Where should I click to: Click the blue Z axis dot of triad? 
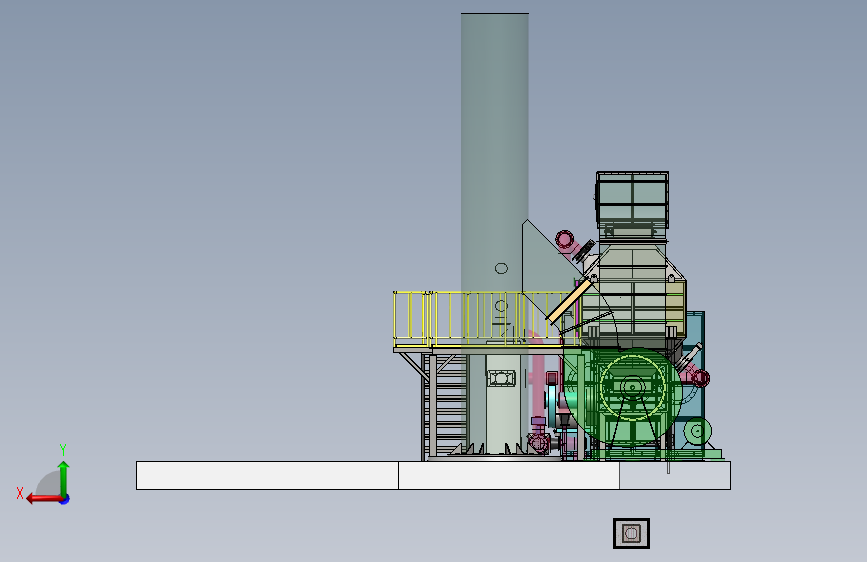pyautogui.click(x=65, y=499)
